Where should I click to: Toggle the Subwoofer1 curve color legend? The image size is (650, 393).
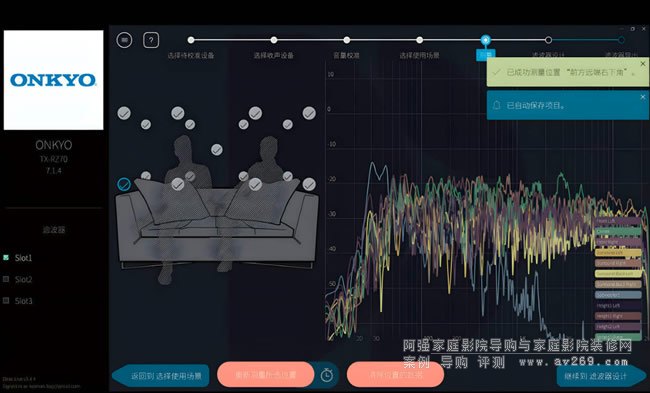(618, 295)
